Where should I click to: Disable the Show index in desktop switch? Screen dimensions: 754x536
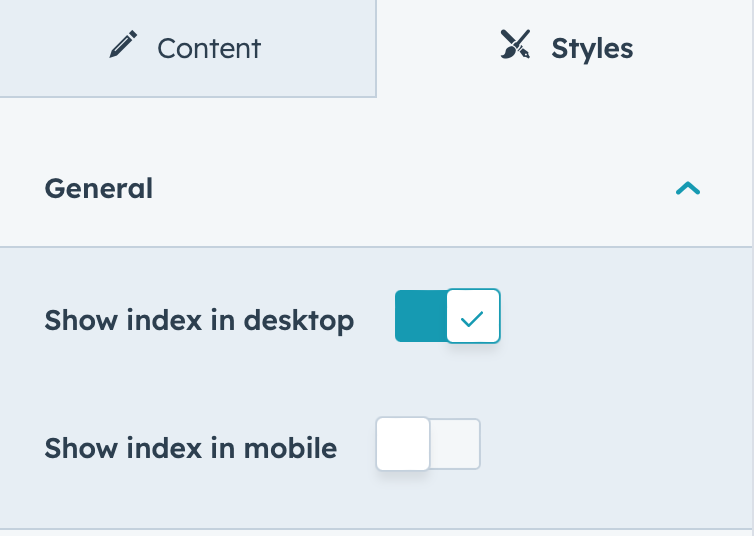click(x=448, y=316)
